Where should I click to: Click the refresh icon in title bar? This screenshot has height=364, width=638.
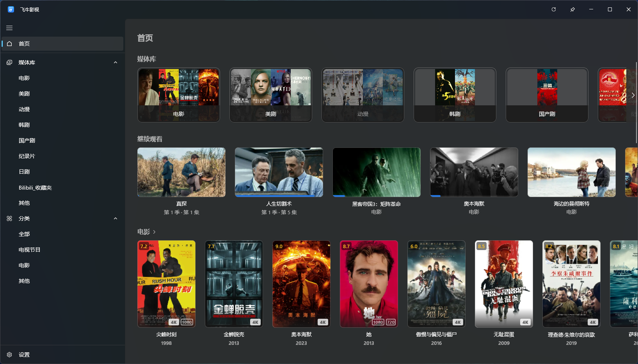pos(553,9)
